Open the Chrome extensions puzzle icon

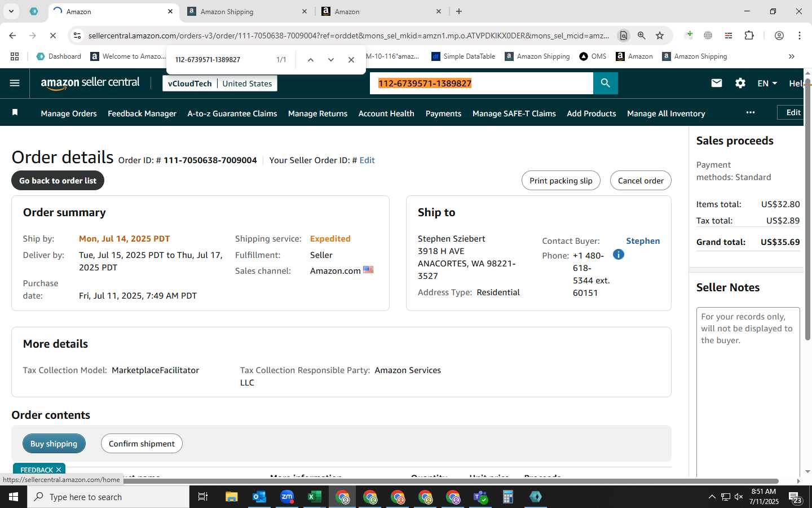tap(749, 36)
